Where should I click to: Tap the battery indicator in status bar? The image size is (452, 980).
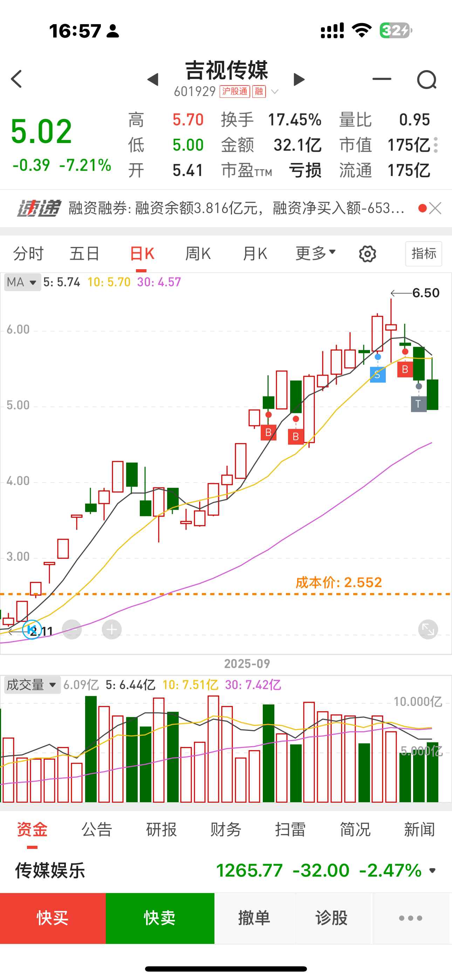coord(396,30)
